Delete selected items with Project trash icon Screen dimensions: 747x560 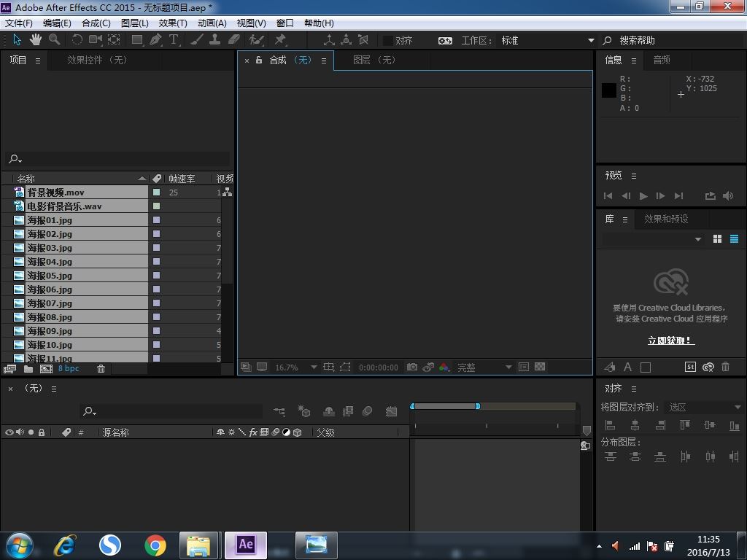point(101,369)
